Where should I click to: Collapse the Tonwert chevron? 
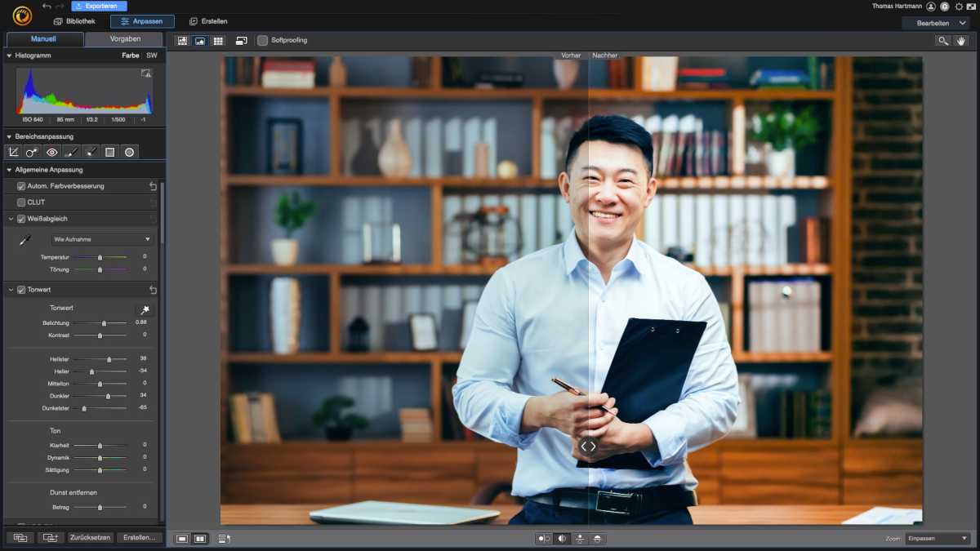(x=10, y=290)
